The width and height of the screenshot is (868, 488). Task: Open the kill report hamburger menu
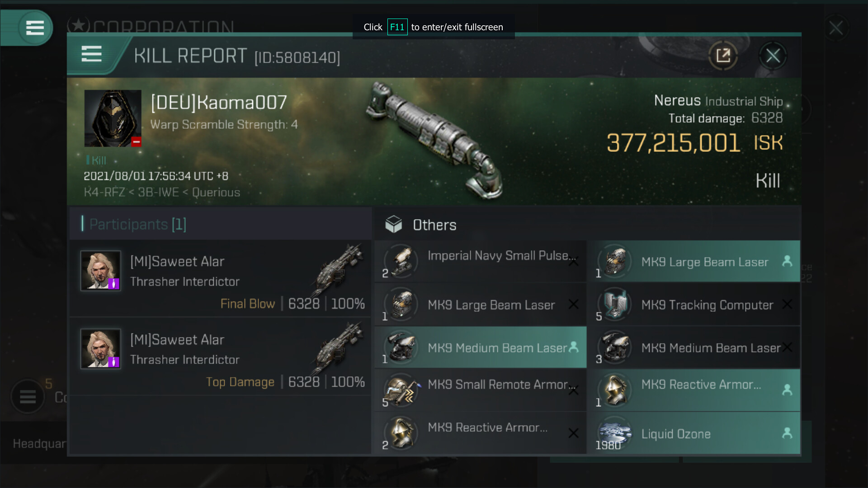pos(91,54)
